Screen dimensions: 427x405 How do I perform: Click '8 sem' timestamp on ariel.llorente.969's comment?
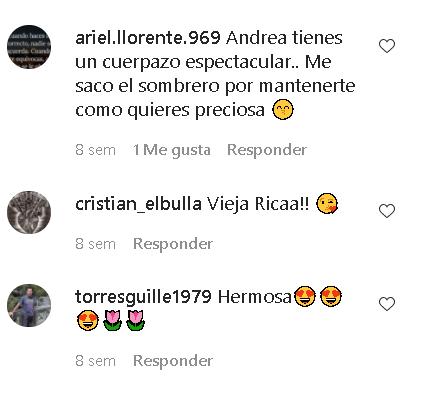(x=95, y=150)
